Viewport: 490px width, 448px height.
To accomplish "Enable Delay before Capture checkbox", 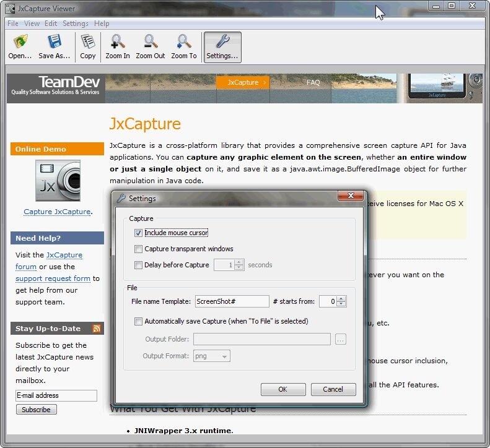I will click(138, 265).
